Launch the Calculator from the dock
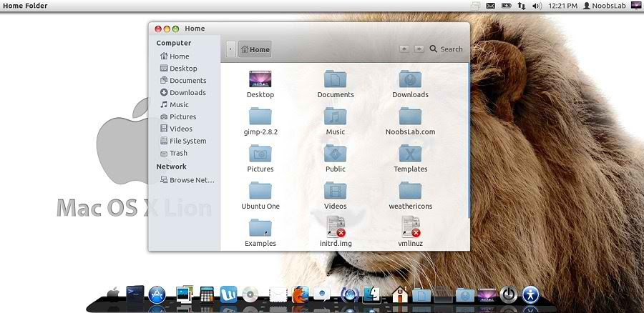Viewport: 644px width, 313px height. pos(207,294)
